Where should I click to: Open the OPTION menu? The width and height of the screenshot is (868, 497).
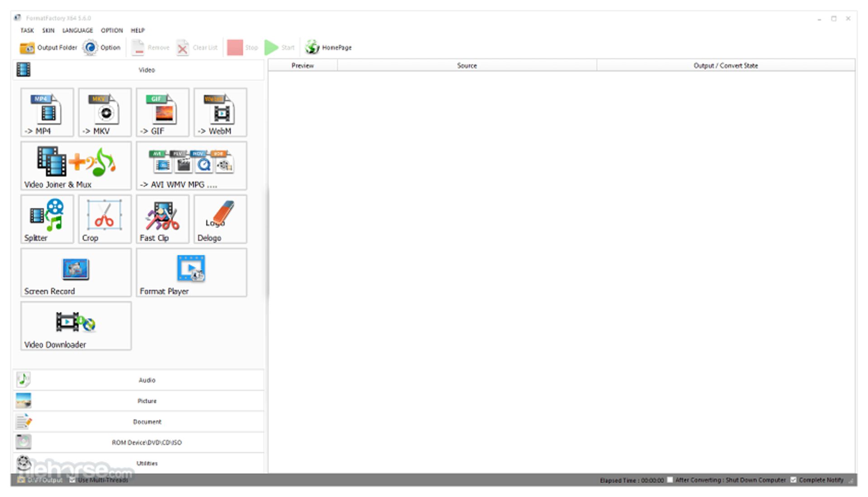point(112,30)
